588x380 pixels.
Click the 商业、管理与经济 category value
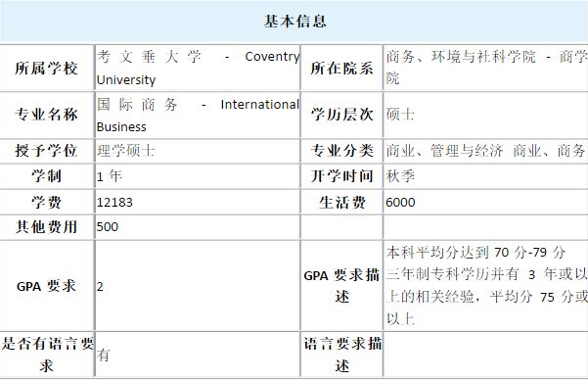click(x=485, y=151)
